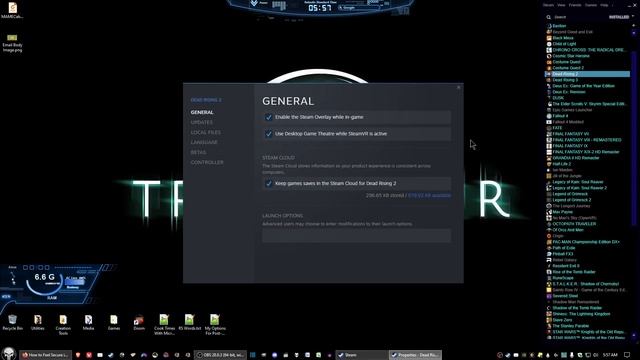
Task: Switch to the Steam taskbar button
Action: (x=361, y=355)
